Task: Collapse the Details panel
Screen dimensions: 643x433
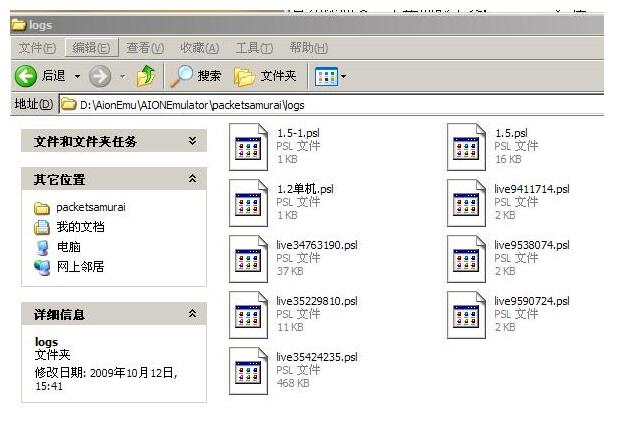Action: point(192,314)
